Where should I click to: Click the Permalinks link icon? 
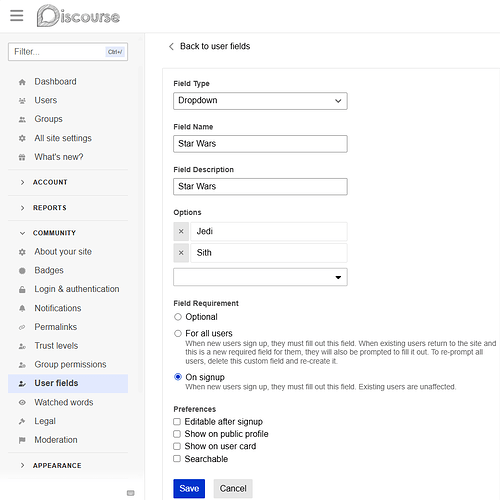pos(22,327)
